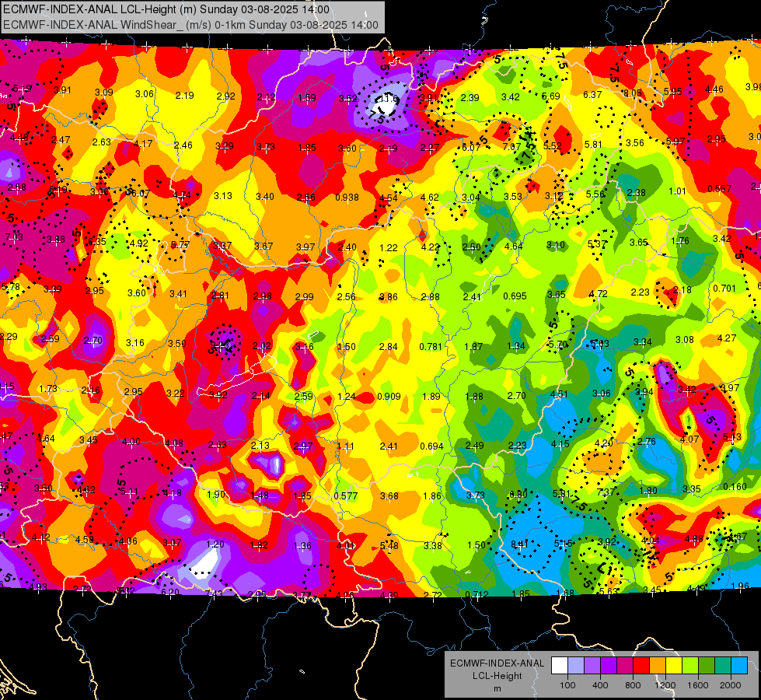Click the wind shear value 0.701
Screen dimensions: 761x700
pos(724,289)
